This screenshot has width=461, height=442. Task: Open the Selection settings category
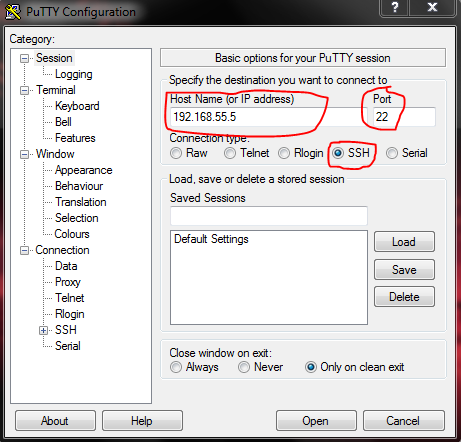77,218
